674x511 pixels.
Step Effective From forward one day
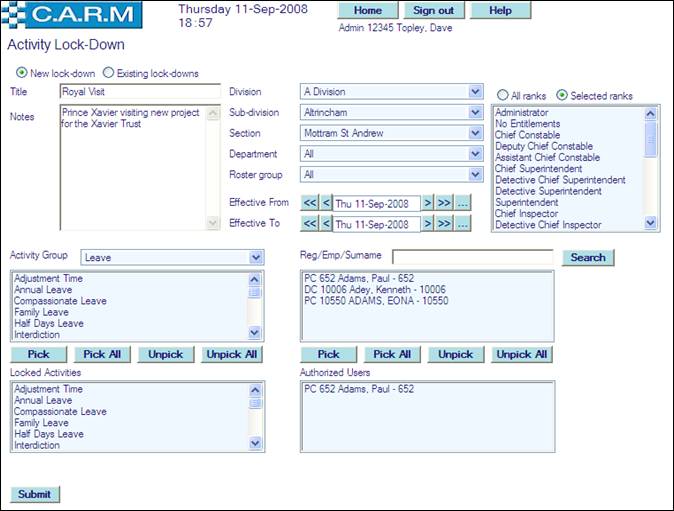tap(427, 203)
